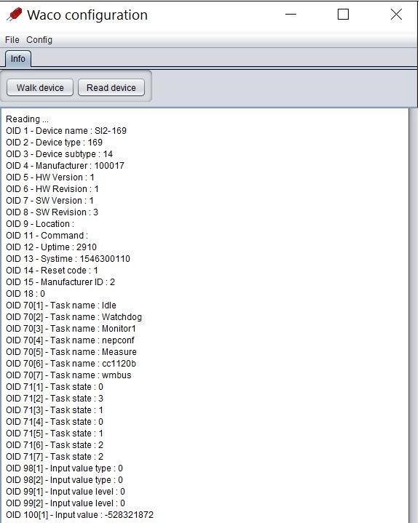Screen dimensions: 420x523
Task: Select line 'OID 70[1] - Task name : Idle'
Action: point(61,306)
